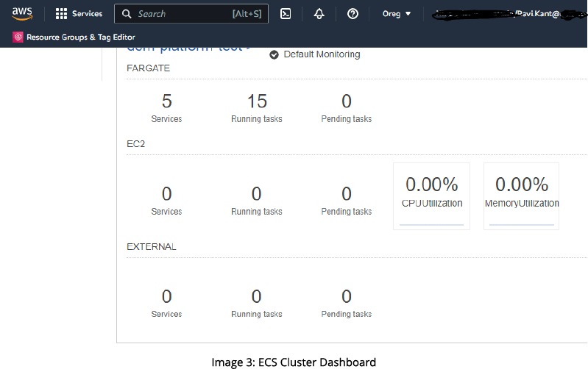Focus the AWS Search field

click(191, 14)
